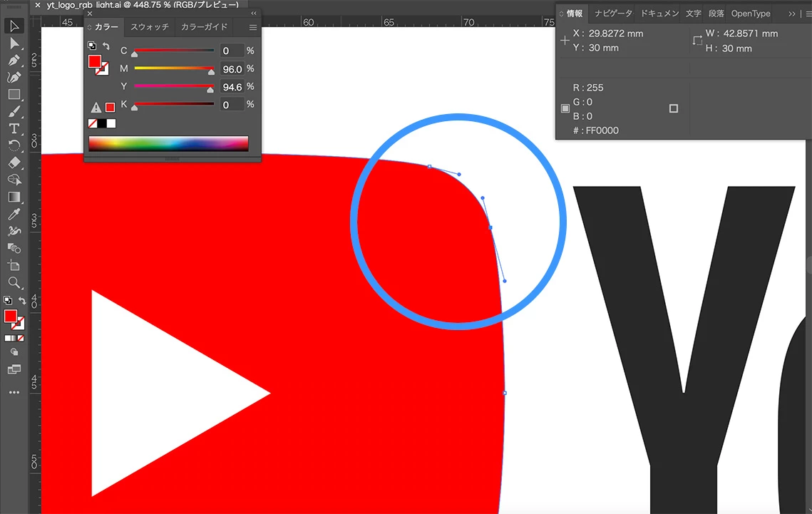Select the Zoom magnifier tool

(x=14, y=282)
